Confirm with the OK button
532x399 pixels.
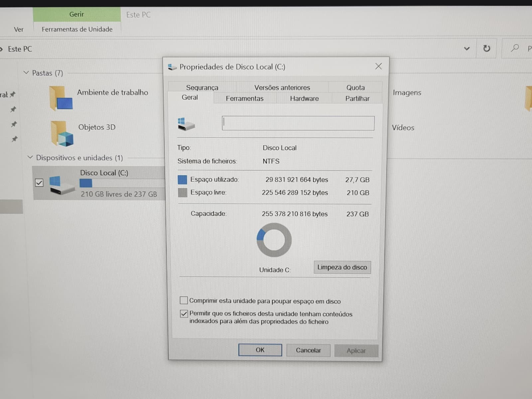pyautogui.click(x=260, y=350)
